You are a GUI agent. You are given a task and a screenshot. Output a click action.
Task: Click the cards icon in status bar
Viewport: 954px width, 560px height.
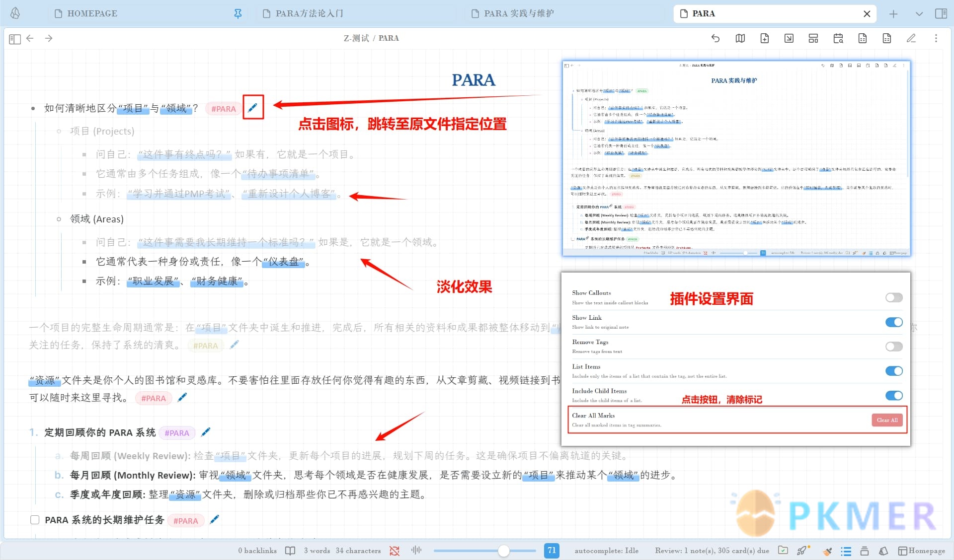(x=883, y=551)
